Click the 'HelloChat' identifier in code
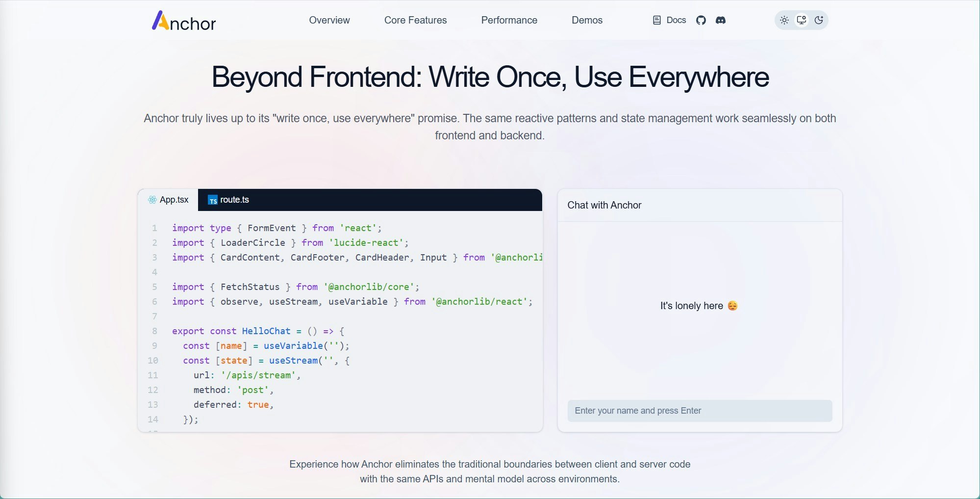This screenshot has width=980, height=499. [x=266, y=331]
